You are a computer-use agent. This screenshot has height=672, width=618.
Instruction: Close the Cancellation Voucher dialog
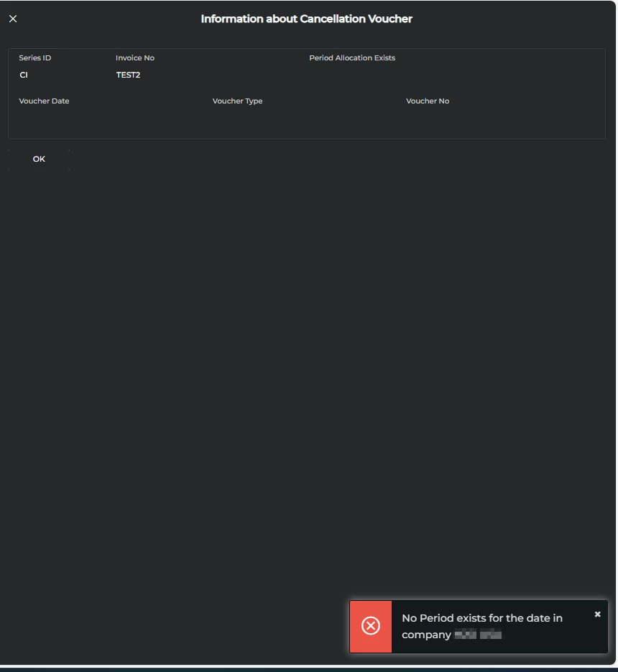[12, 18]
